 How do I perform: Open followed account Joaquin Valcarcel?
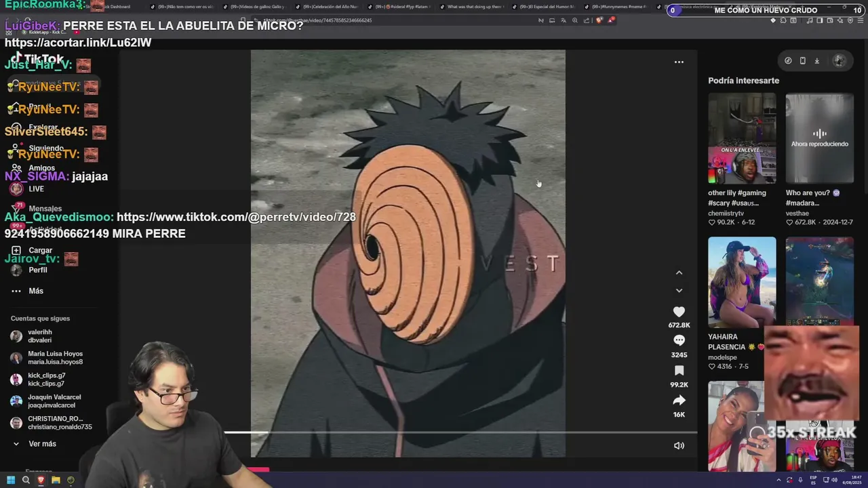click(x=46, y=401)
